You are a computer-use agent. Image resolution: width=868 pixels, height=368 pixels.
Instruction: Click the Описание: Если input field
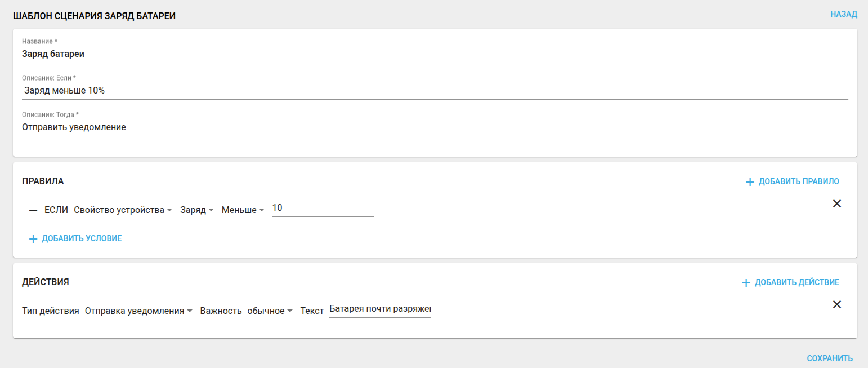pyautogui.click(x=435, y=91)
